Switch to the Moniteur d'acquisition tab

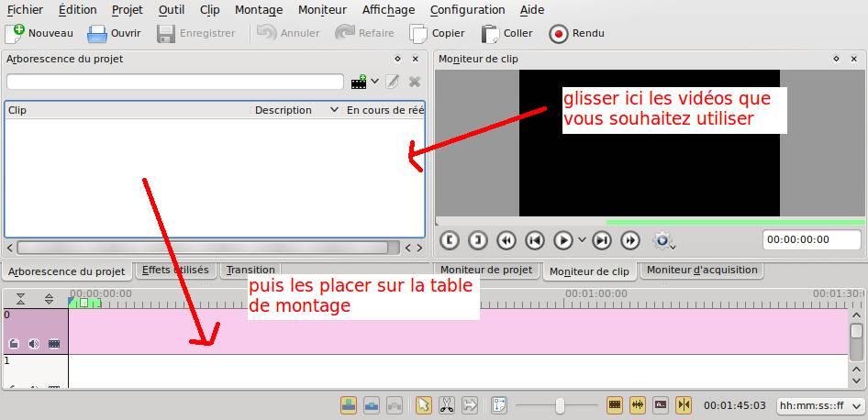click(702, 270)
